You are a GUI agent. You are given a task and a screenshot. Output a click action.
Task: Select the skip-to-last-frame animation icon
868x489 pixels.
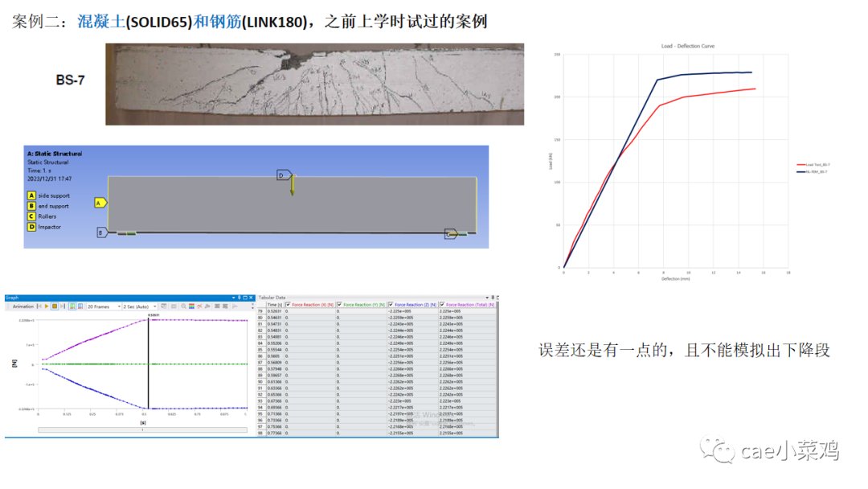pos(62,306)
